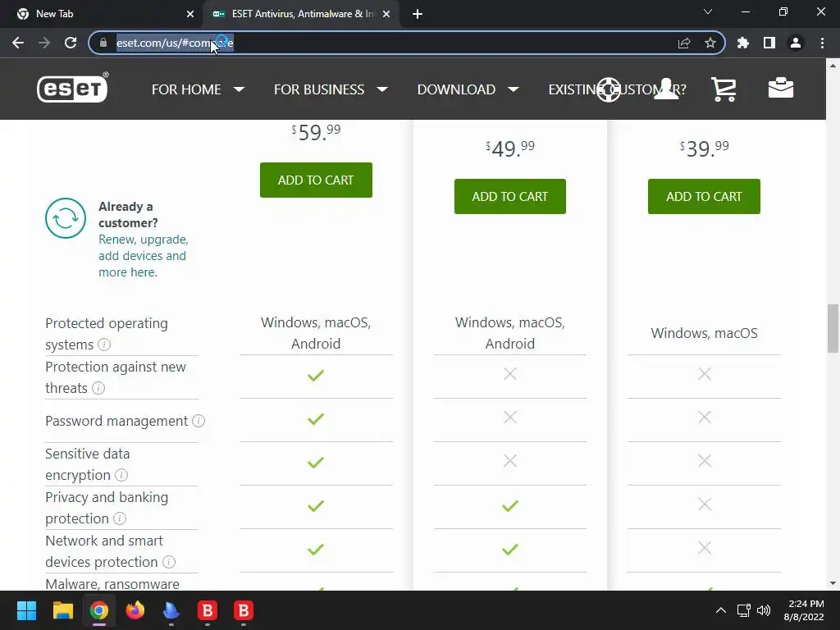The height and width of the screenshot is (630, 840).
Task: Click the $59.99 price
Action: click(x=316, y=132)
